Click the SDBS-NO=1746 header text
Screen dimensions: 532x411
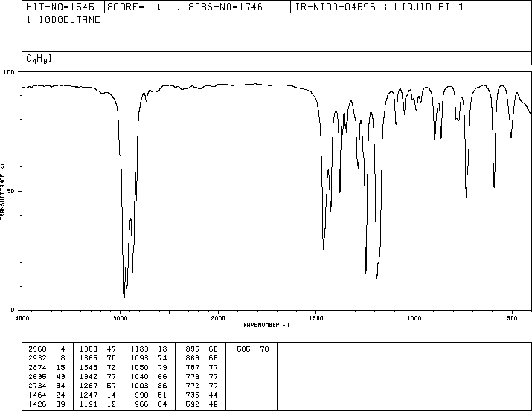tap(225, 7)
